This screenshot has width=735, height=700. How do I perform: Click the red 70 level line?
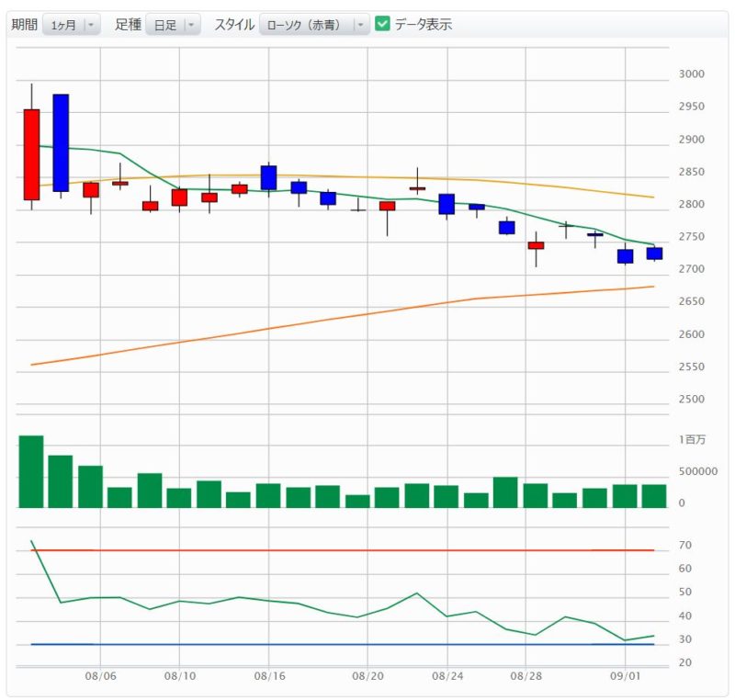tap(367, 550)
